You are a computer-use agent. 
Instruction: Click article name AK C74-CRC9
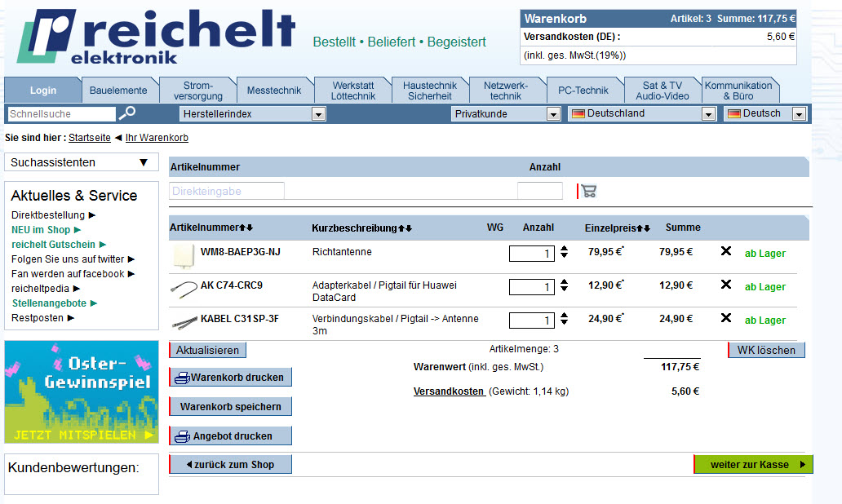(232, 285)
